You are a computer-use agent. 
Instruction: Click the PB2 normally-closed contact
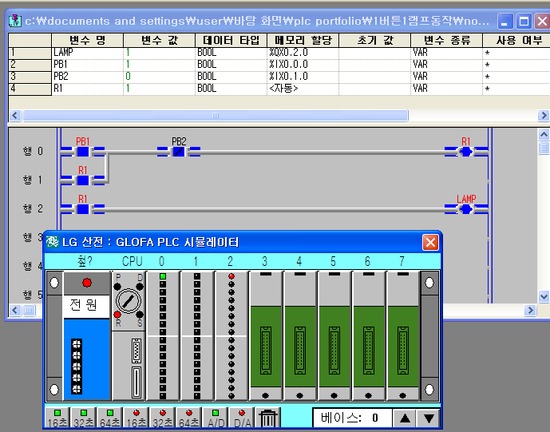point(179,151)
